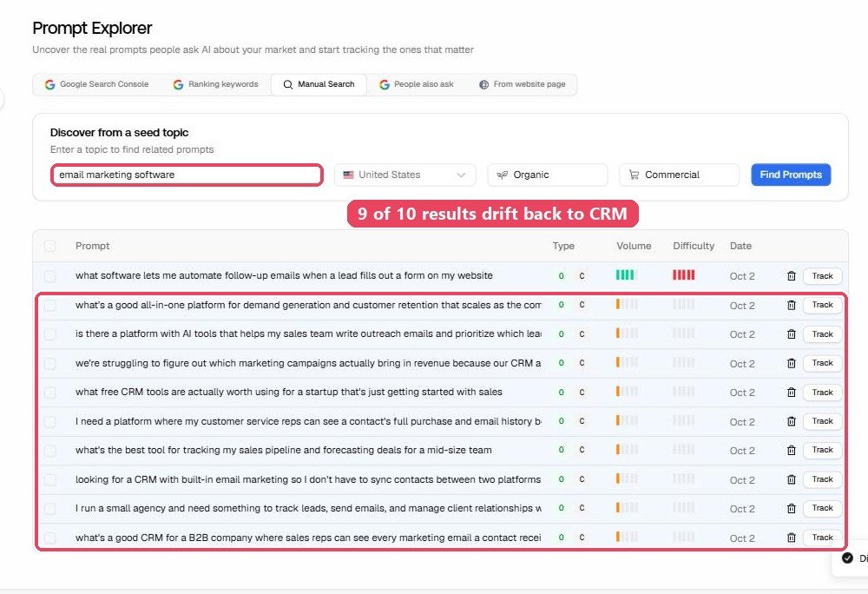Delete 'good CRM for a B2B company' row

coord(791,538)
